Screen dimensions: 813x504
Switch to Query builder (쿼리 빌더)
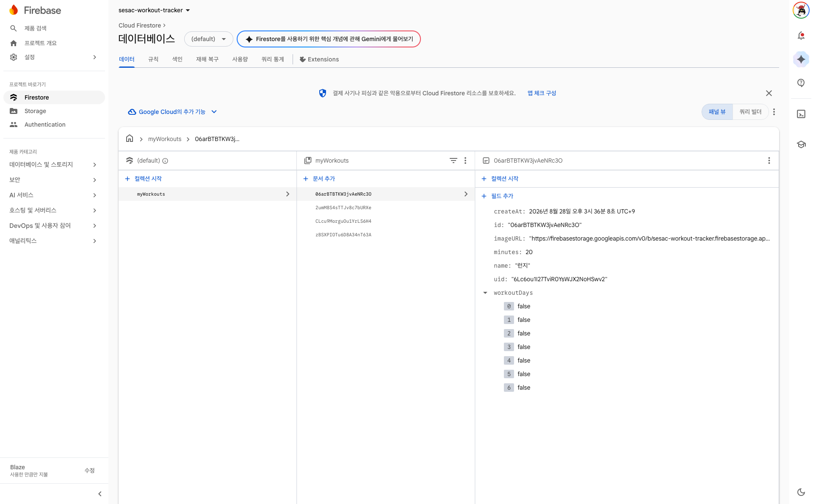click(x=751, y=112)
